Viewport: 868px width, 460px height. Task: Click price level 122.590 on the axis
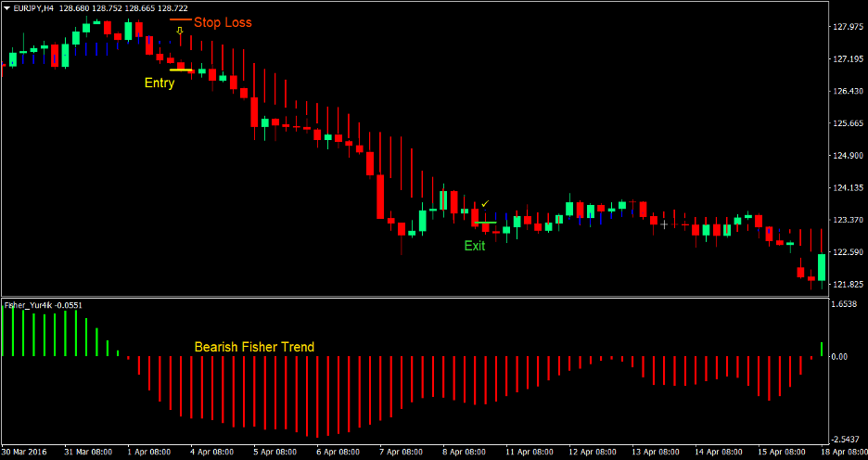click(848, 252)
